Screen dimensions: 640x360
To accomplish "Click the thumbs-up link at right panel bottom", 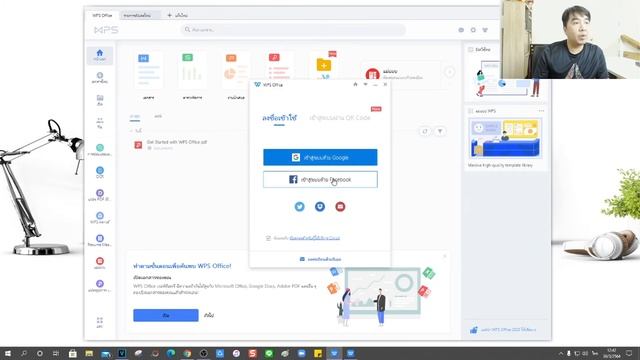I will tap(504, 330).
